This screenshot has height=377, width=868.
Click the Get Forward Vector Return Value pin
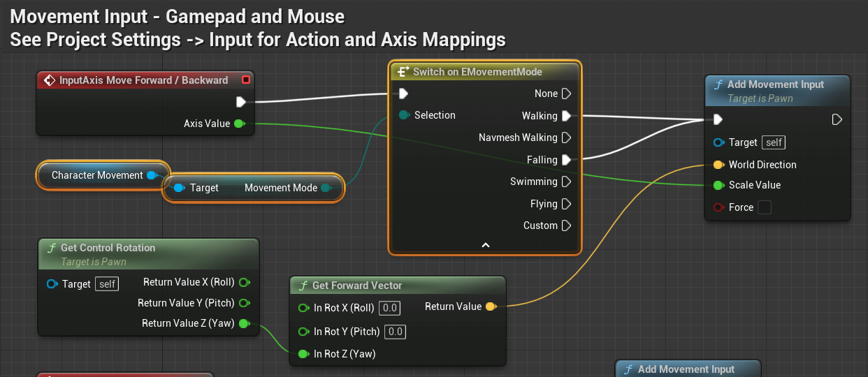490,306
